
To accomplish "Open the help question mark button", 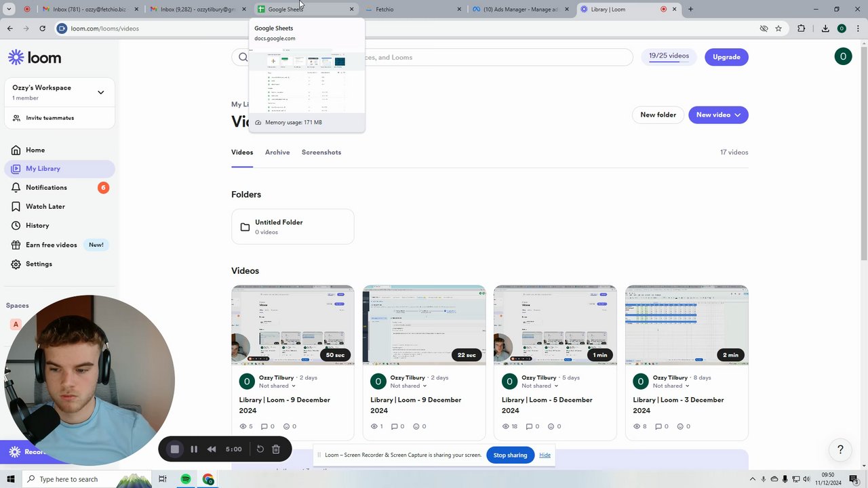I will click(x=840, y=449).
